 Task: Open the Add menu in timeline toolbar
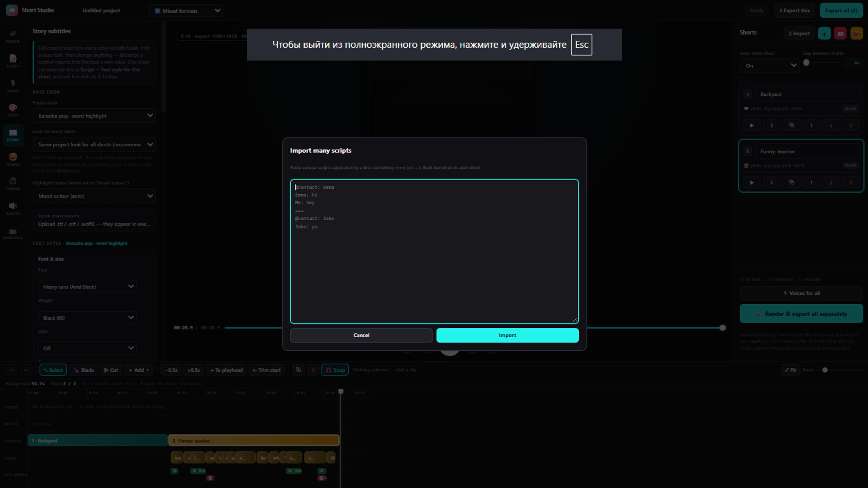click(139, 370)
